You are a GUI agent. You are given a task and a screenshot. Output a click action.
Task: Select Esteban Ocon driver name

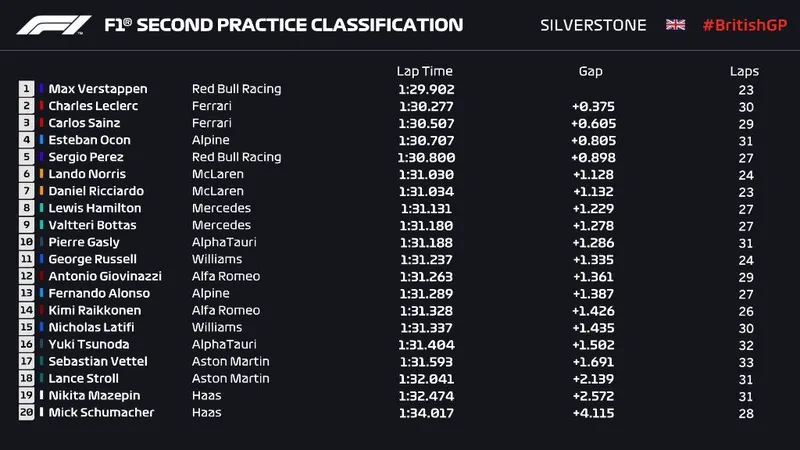tap(89, 140)
